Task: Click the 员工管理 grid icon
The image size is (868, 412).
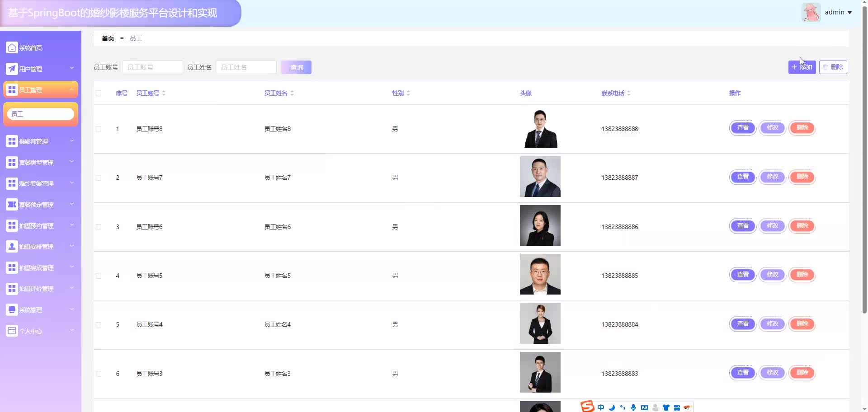Action: click(12, 89)
